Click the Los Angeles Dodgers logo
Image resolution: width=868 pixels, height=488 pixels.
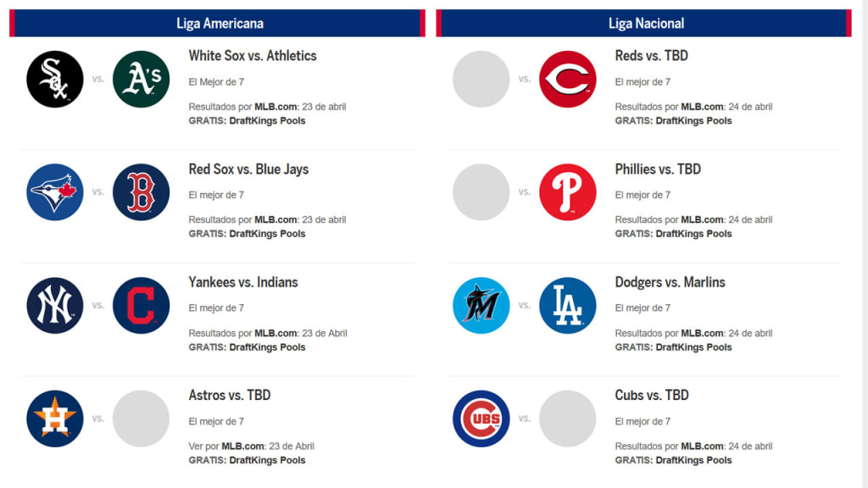tap(567, 305)
